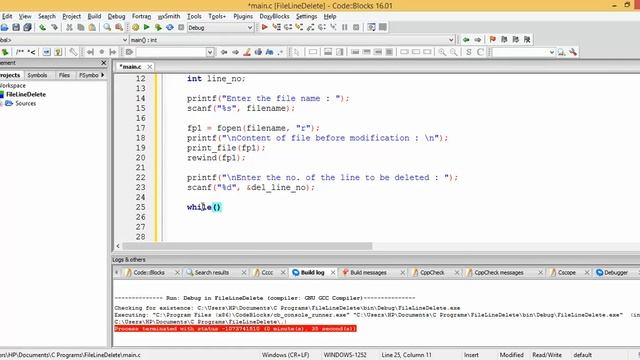This screenshot has height=360, width=640.
Task: Open the Build menu
Action: click(94, 16)
